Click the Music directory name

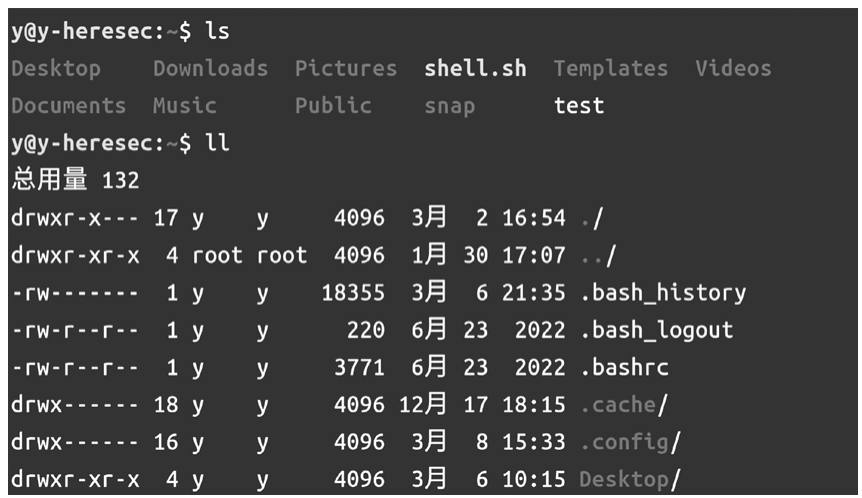pos(184,106)
